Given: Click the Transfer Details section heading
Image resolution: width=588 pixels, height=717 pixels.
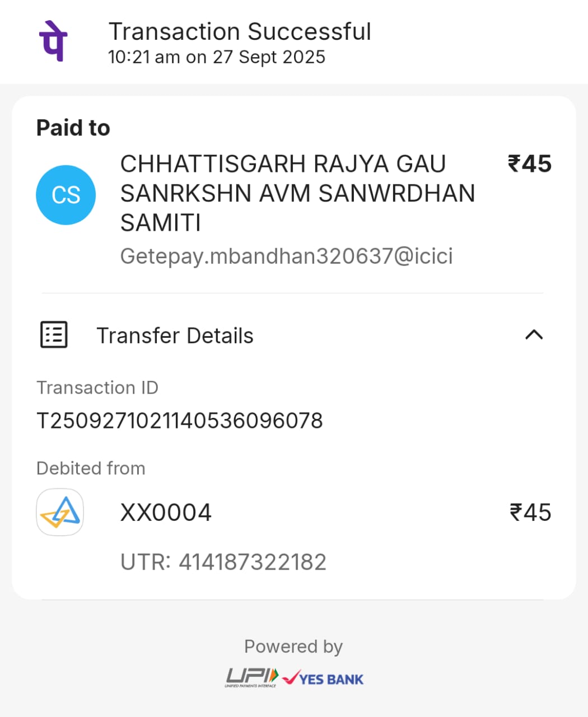Looking at the screenshot, I should pyautogui.click(x=175, y=336).
